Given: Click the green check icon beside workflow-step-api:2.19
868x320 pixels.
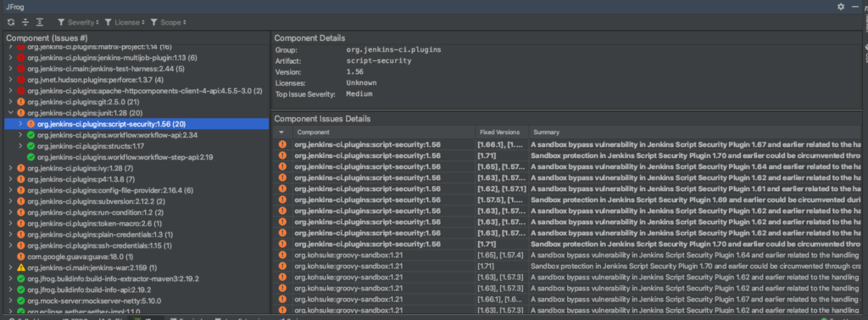Looking at the screenshot, I should pos(31,157).
